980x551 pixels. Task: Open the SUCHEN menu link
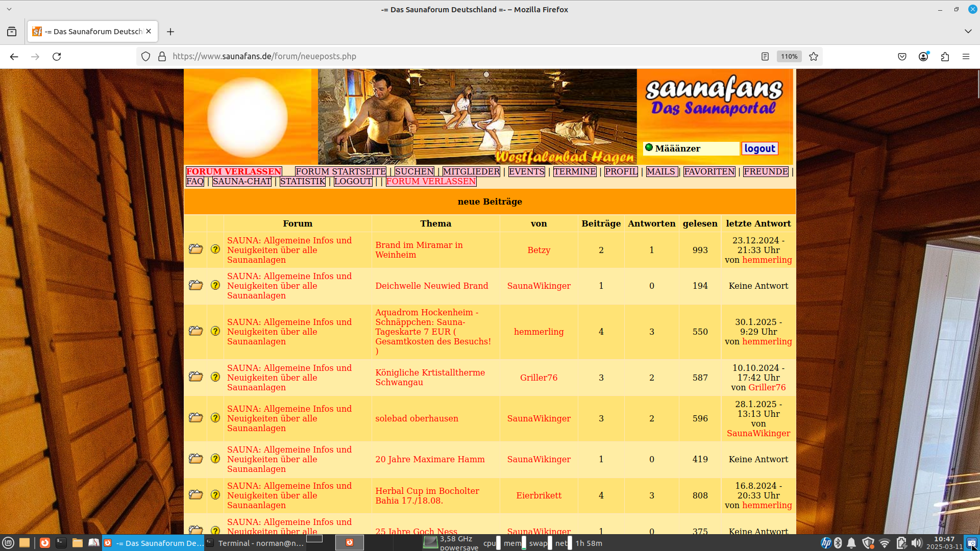pyautogui.click(x=414, y=171)
